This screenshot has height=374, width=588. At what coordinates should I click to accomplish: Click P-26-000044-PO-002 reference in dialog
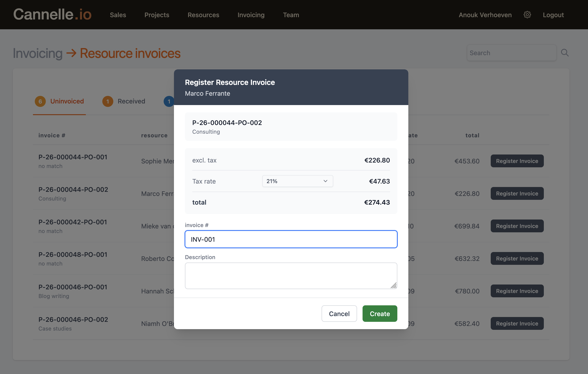[227, 122]
